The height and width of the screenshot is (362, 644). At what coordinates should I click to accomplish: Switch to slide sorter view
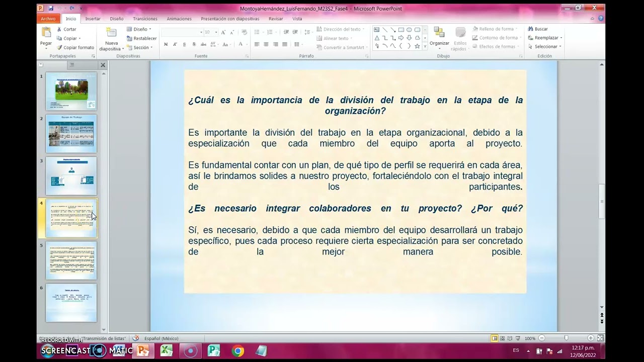tap(502, 338)
